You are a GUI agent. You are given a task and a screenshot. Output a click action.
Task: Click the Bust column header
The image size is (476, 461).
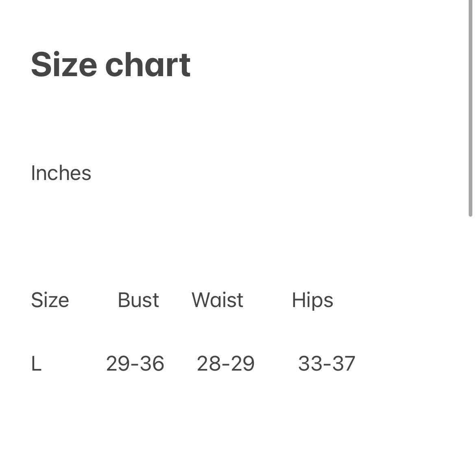coord(138,301)
